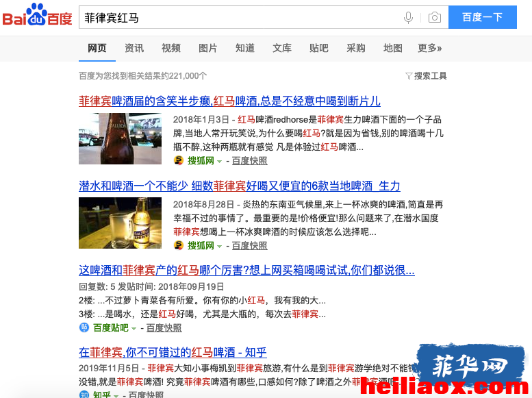Viewport: 532px width, 398px height.
Task: Click the beer glass thumbnail of second result
Action: click(x=120, y=223)
